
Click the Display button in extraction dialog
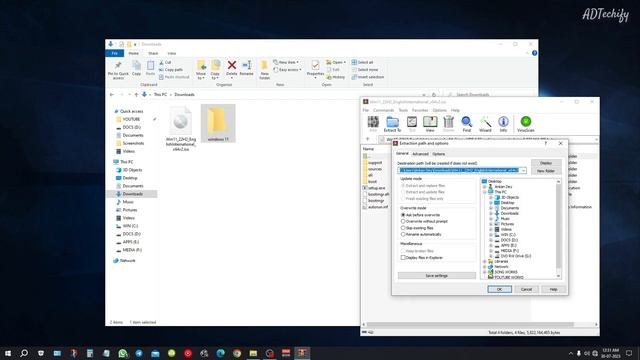pos(546,163)
